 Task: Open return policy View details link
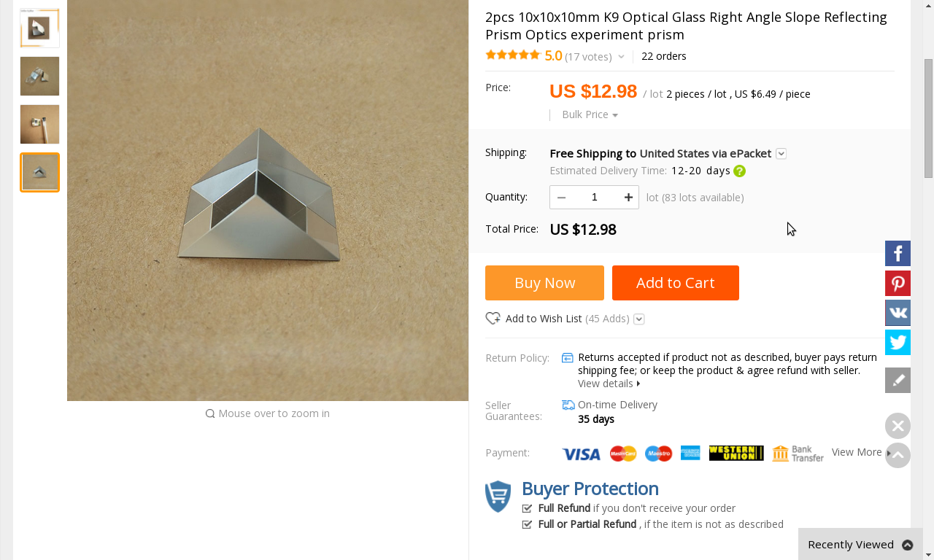tap(609, 384)
